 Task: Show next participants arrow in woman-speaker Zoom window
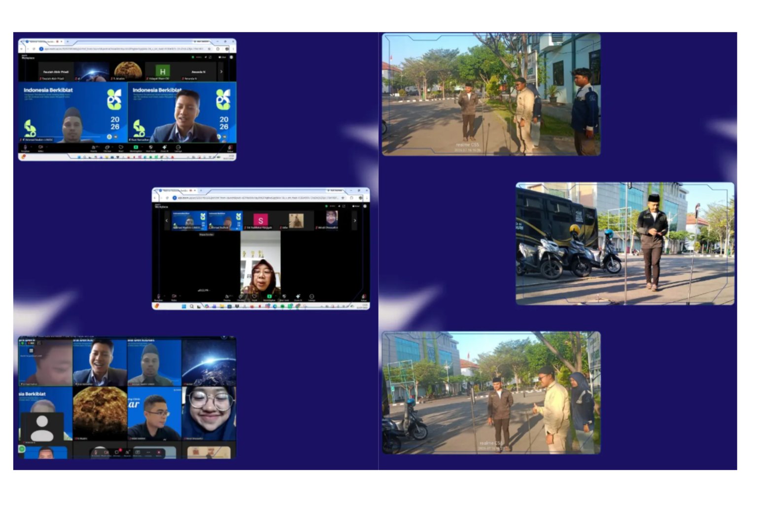point(354,221)
